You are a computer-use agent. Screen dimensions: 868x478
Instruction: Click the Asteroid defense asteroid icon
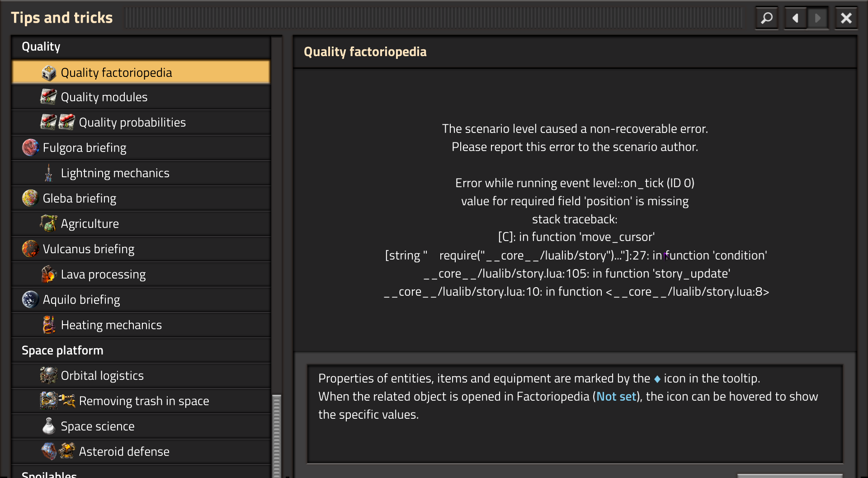click(x=49, y=451)
